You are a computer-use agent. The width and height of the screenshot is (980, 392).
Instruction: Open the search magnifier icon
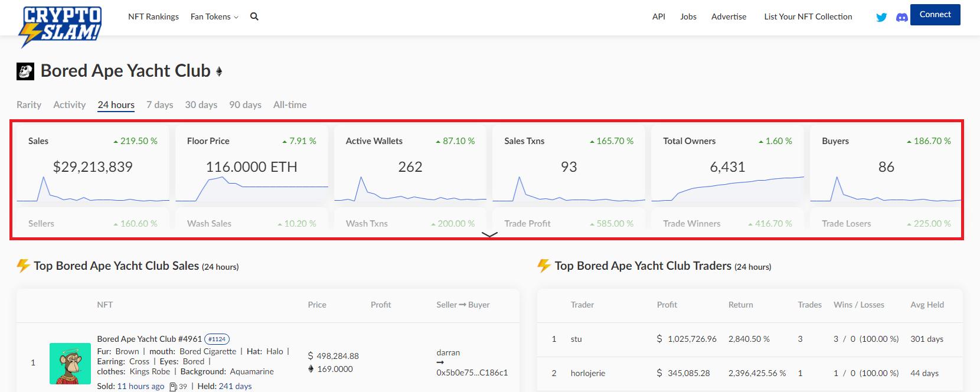point(254,17)
